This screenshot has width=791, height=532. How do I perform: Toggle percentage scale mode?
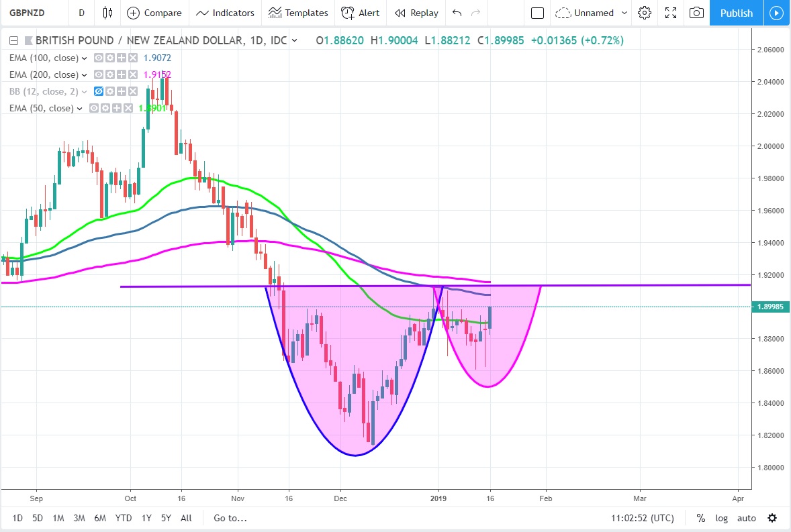701,518
